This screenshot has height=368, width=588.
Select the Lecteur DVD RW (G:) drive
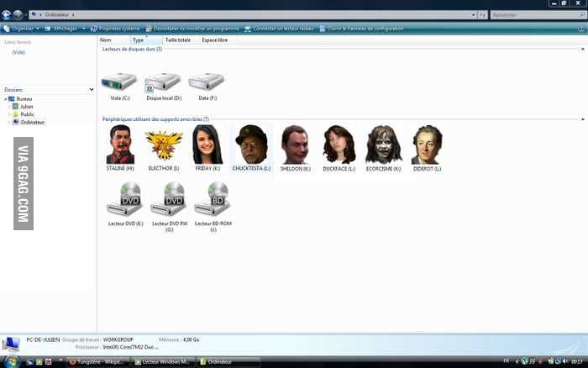(169, 200)
